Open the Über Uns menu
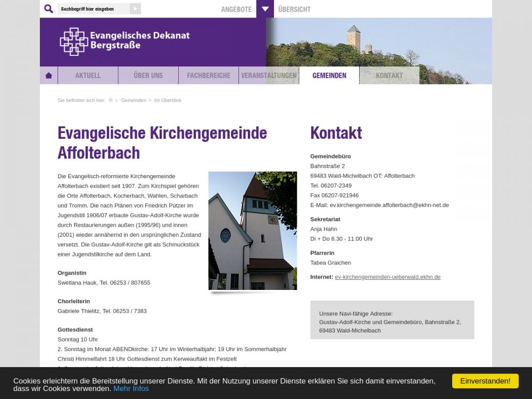The width and height of the screenshot is (532, 399). pos(148,76)
